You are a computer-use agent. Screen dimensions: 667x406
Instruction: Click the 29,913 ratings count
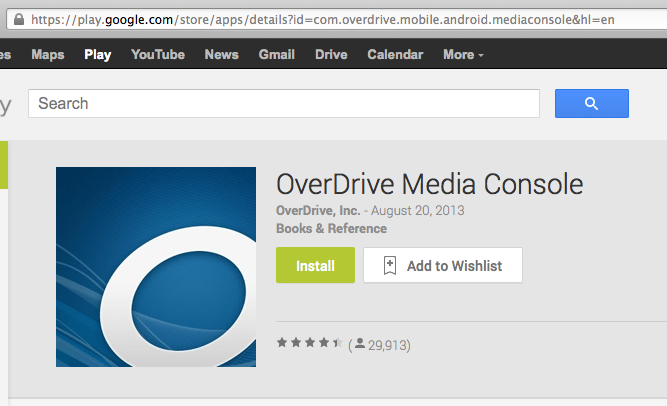387,345
